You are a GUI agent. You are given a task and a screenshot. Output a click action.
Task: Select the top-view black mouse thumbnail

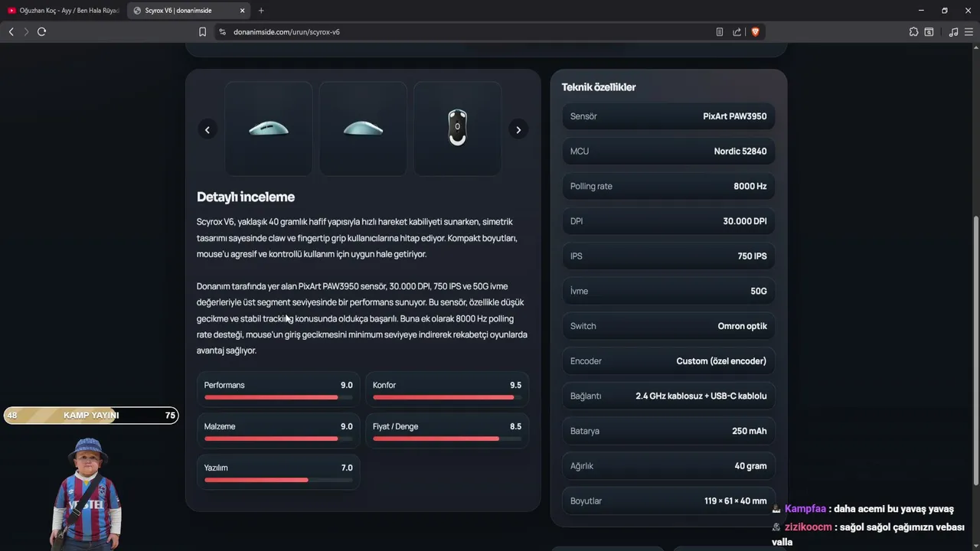click(457, 129)
